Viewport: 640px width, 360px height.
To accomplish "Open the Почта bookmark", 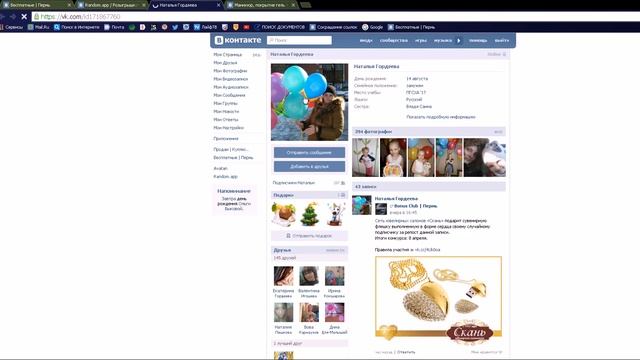I will pos(114,27).
